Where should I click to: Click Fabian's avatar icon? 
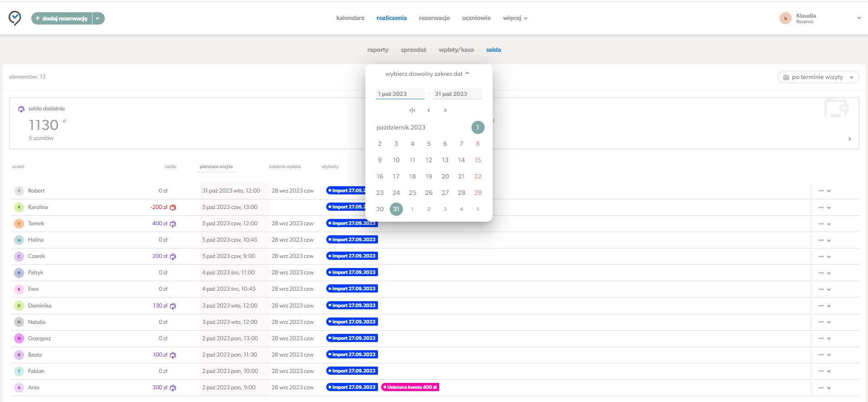(19, 371)
